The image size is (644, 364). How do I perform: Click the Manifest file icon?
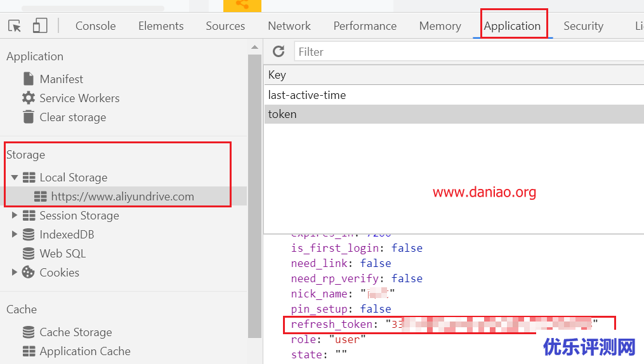point(29,79)
